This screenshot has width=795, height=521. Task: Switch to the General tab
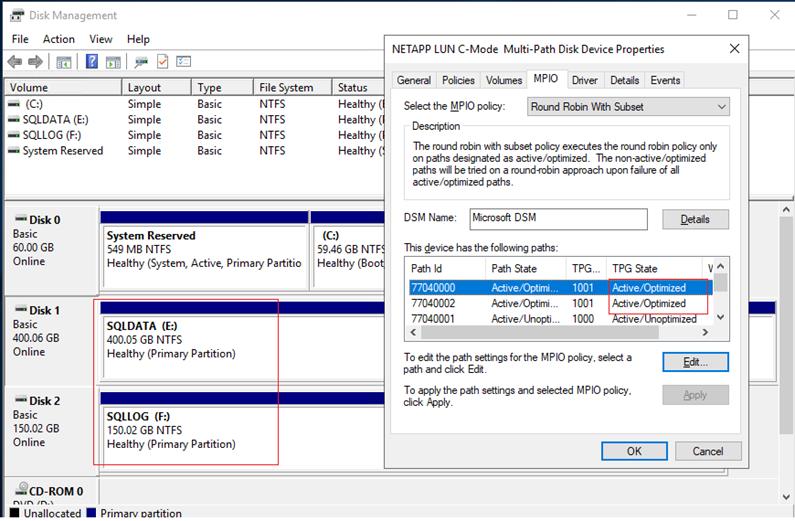(x=414, y=80)
